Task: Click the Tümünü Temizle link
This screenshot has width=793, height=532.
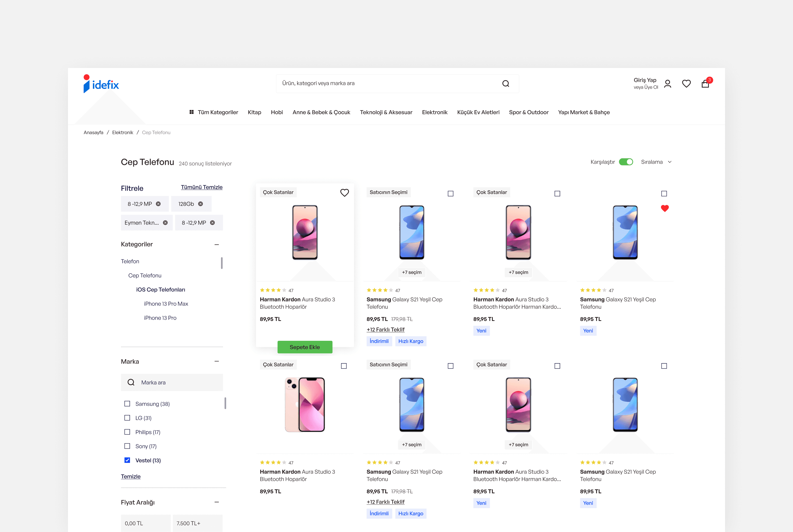Action: click(x=201, y=187)
